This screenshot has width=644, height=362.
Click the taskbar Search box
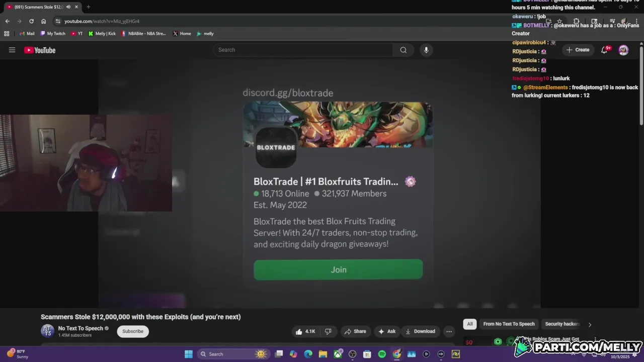[233, 354]
